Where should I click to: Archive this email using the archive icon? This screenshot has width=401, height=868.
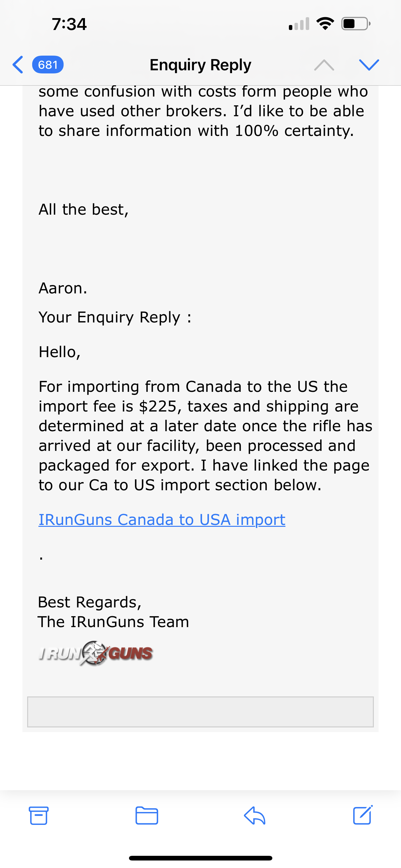[38, 816]
